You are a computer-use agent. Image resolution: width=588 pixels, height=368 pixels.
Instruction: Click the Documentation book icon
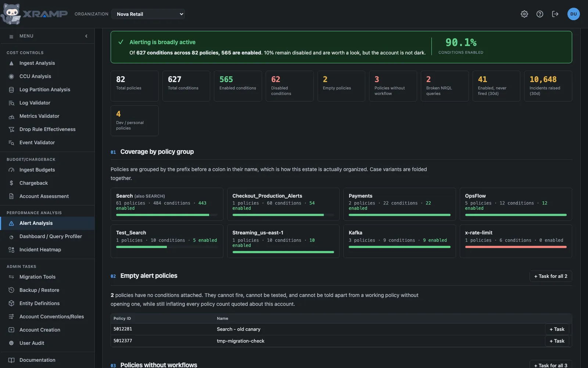coord(11,360)
